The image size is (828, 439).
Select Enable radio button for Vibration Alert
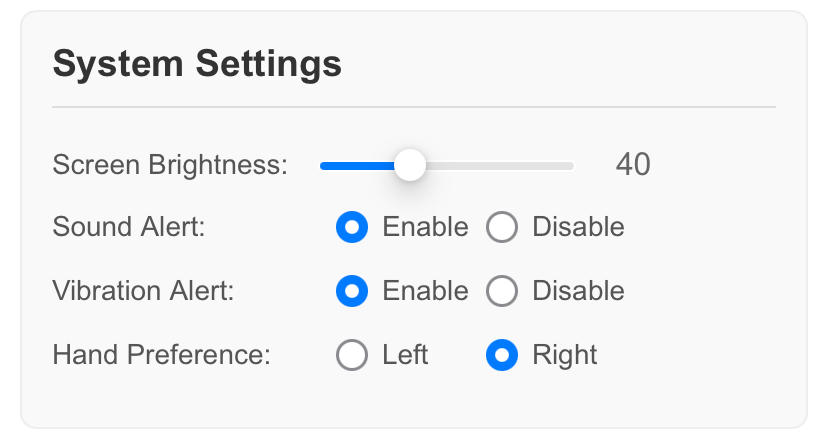pyautogui.click(x=352, y=291)
